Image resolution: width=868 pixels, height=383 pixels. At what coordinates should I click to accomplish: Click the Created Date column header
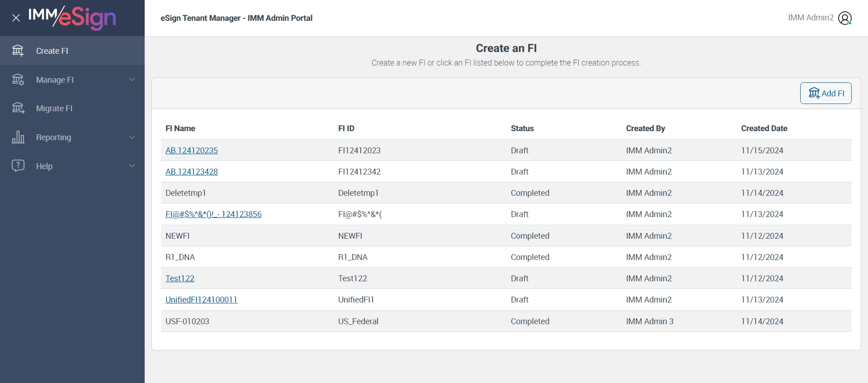point(764,128)
